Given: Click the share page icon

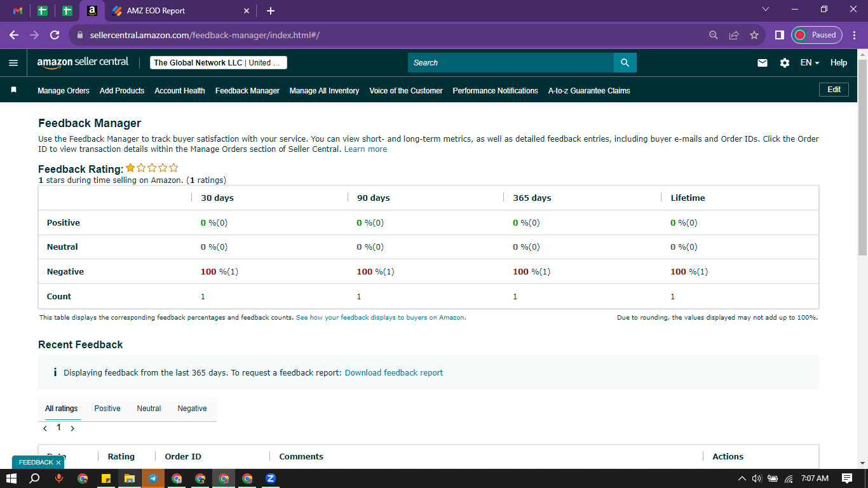Looking at the screenshot, I should point(734,35).
